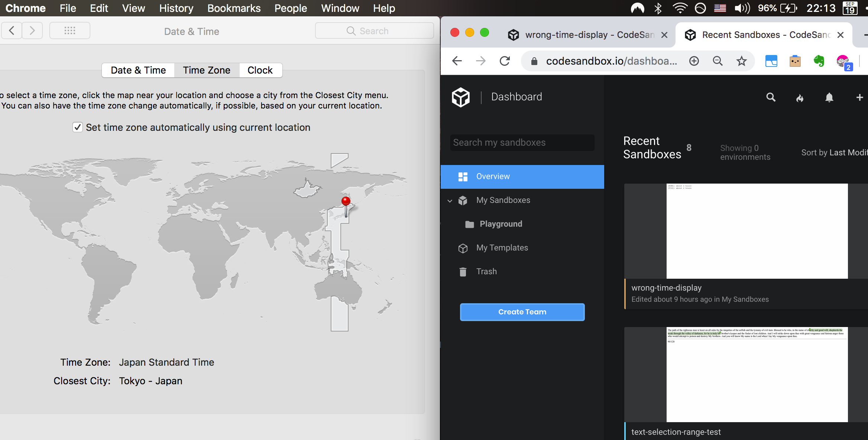
Task: Click the plus create sandbox icon
Action: (859, 97)
